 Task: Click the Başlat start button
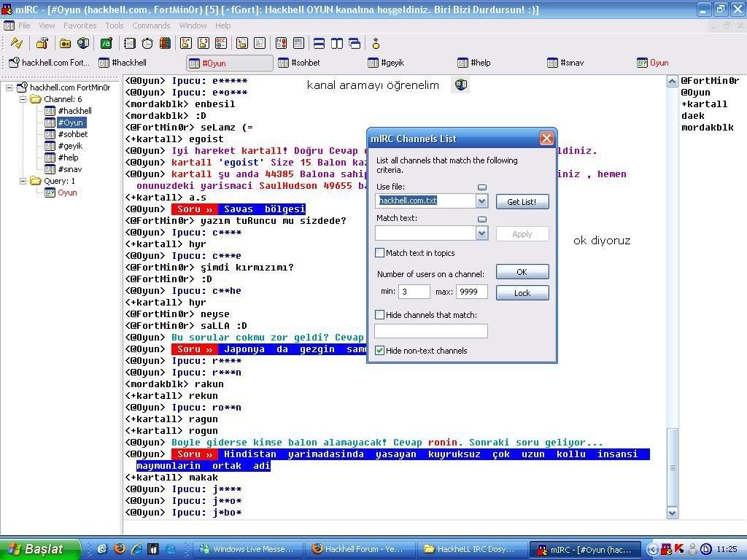coord(40,549)
